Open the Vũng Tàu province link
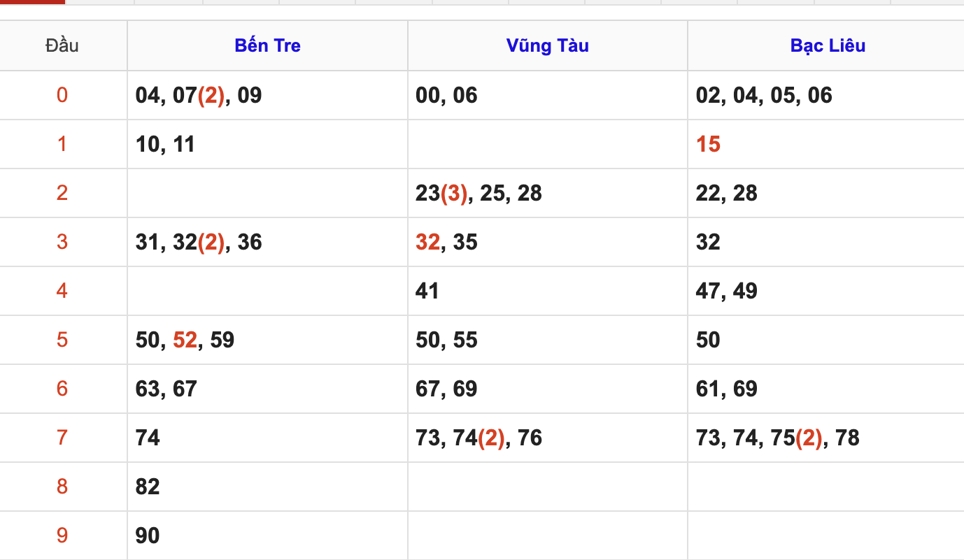Screen dimensions: 964x560 click(x=548, y=46)
